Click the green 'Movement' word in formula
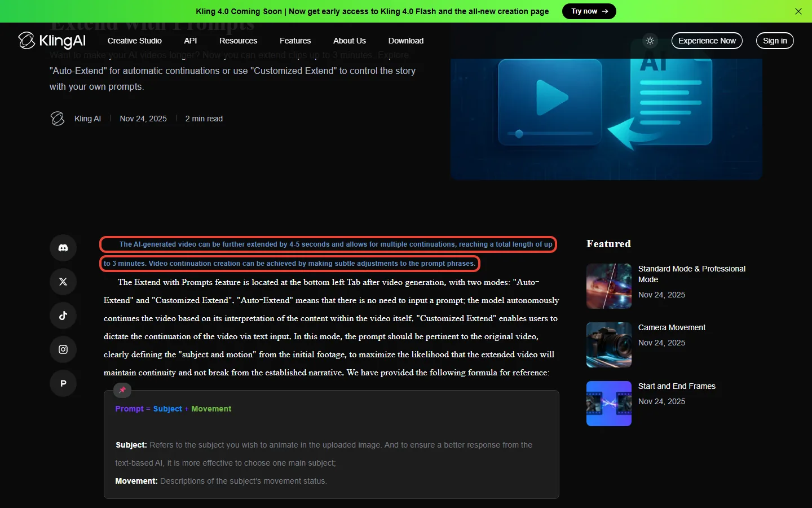The width and height of the screenshot is (812, 508). 211,409
